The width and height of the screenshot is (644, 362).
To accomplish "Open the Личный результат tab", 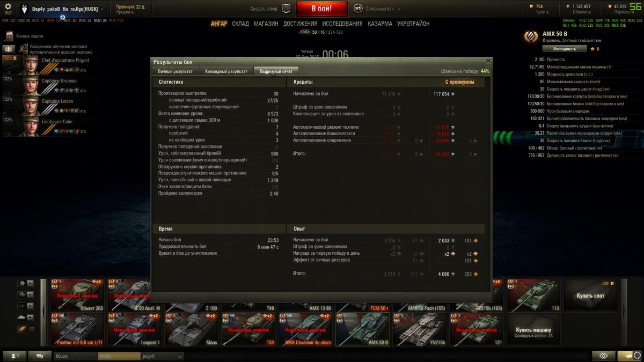I will point(175,71).
